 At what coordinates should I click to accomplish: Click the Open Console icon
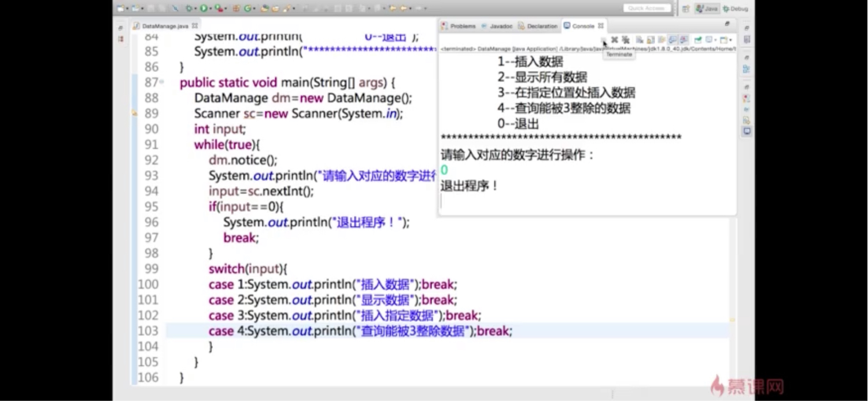coord(723,40)
